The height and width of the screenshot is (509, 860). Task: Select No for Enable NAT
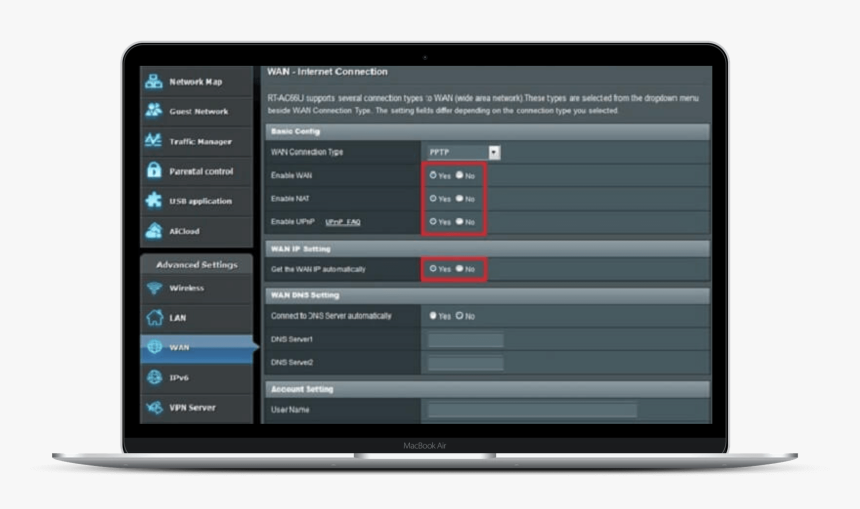click(459, 198)
